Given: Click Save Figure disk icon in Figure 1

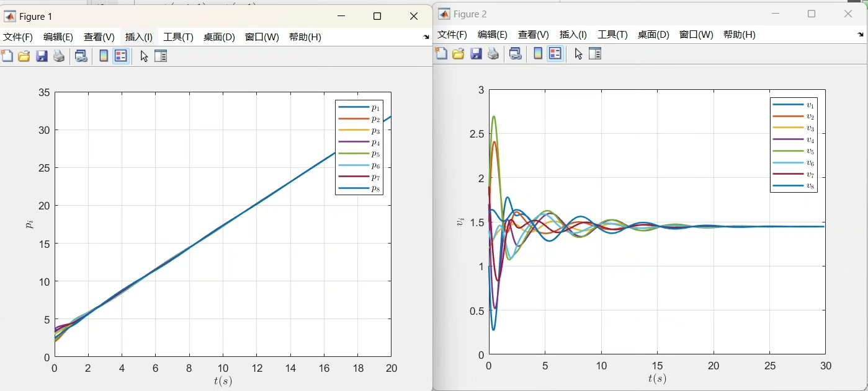Looking at the screenshot, I should 42,56.
